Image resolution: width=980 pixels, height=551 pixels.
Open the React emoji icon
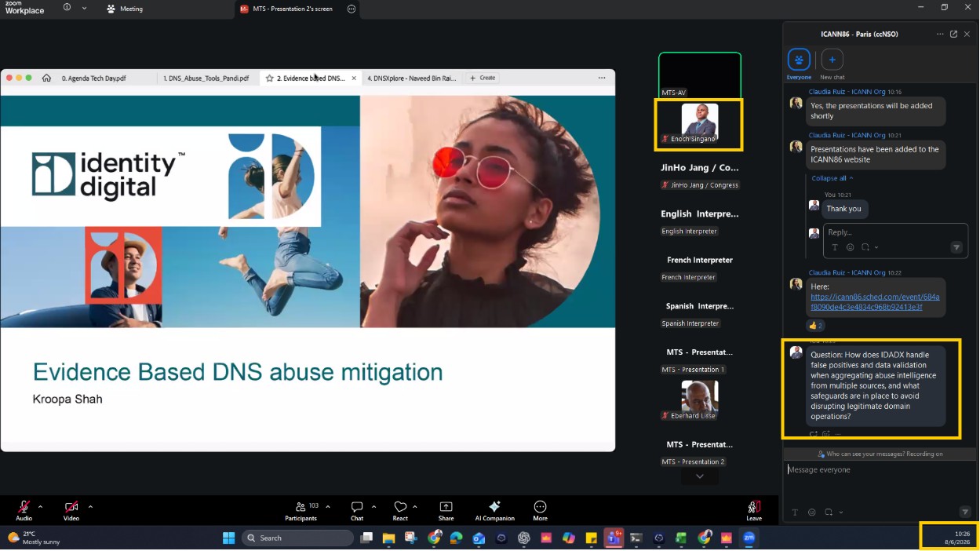tap(400, 506)
